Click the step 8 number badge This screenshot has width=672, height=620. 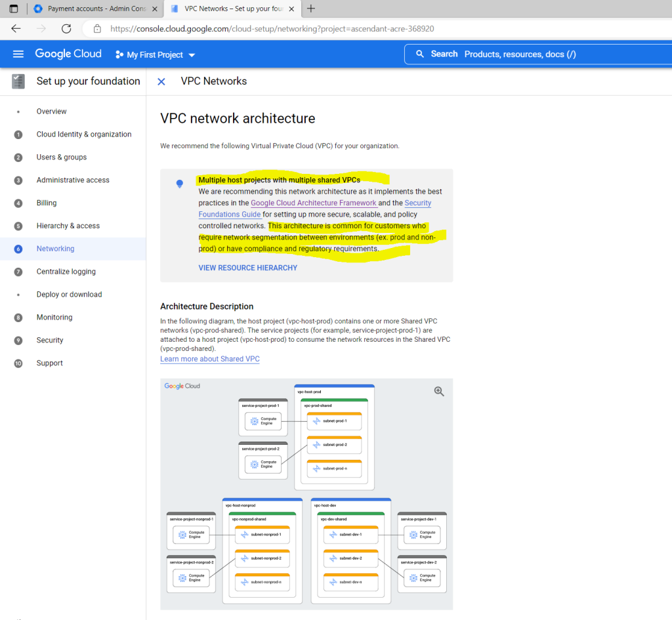point(18,318)
